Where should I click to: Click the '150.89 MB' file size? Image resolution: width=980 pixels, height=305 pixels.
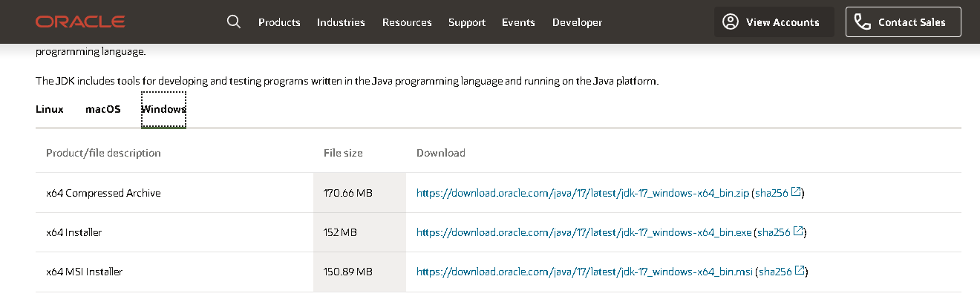coord(348,272)
